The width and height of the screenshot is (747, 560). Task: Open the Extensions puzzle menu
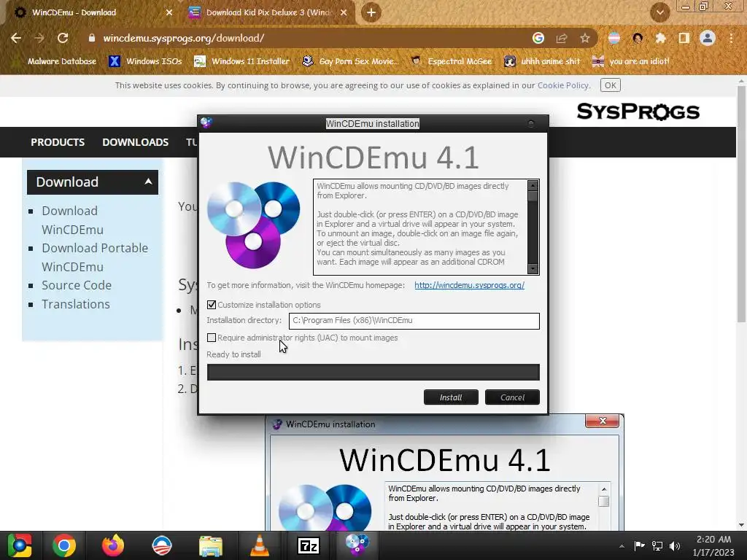[x=661, y=38]
